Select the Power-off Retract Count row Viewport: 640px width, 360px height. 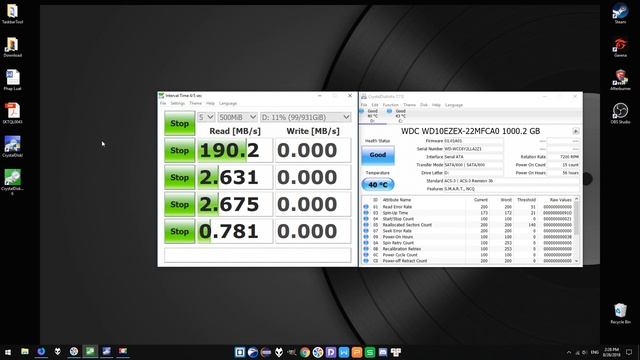click(468, 261)
